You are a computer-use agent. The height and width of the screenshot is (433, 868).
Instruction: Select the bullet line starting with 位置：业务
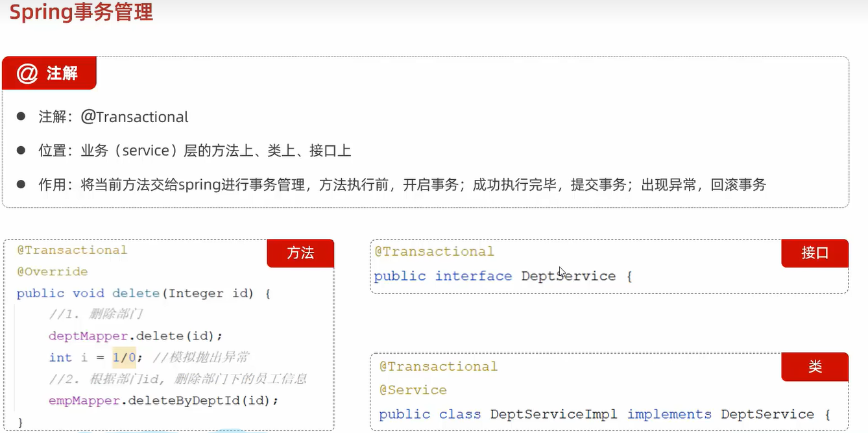click(x=184, y=151)
